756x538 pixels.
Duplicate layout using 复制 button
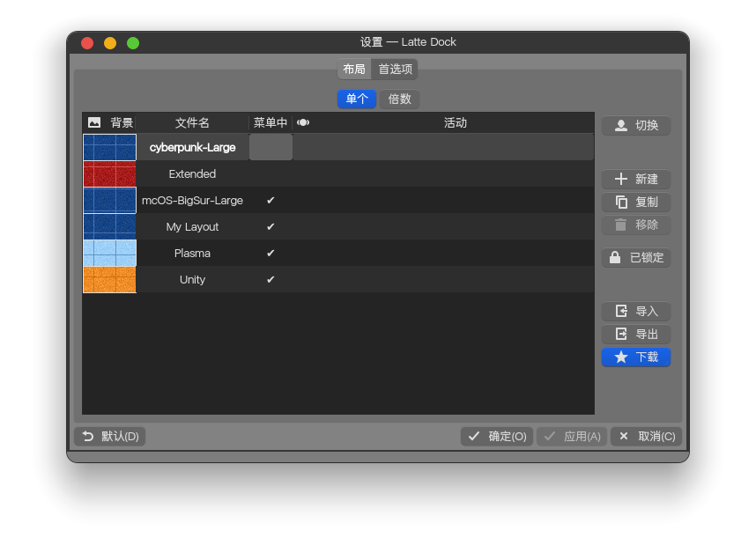[x=636, y=203]
